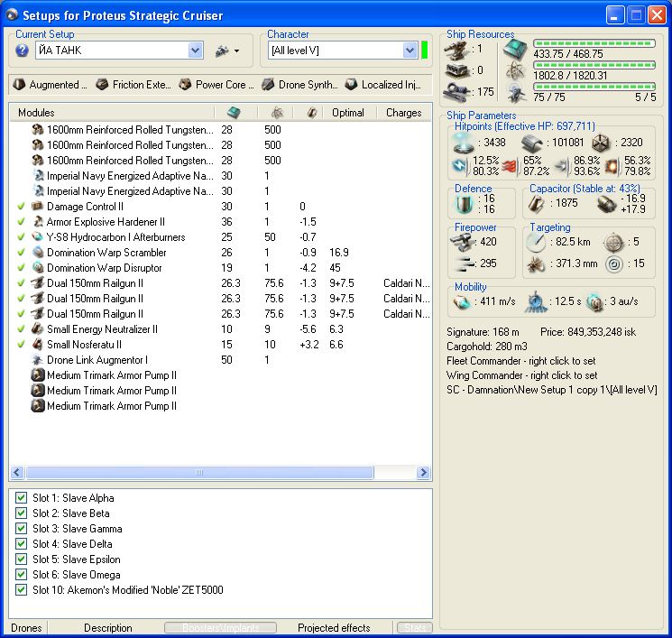Select the Domination Warp Scrambler icon
672x638 pixels.
click(38, 253)
